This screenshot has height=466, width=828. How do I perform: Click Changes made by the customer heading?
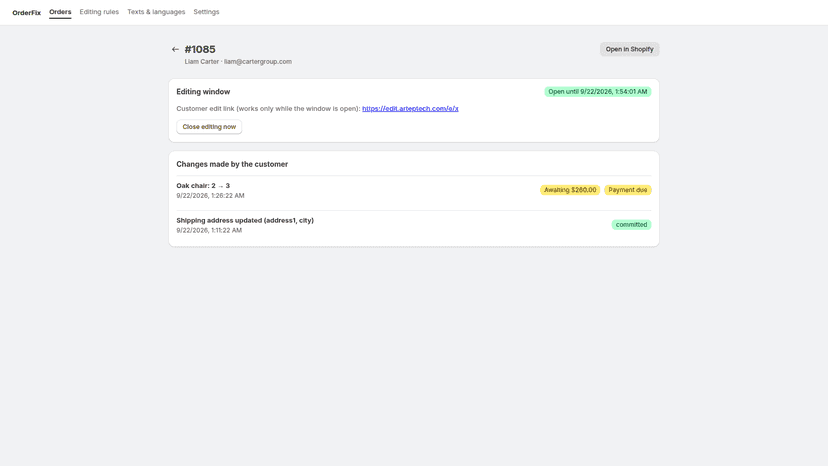232,164
